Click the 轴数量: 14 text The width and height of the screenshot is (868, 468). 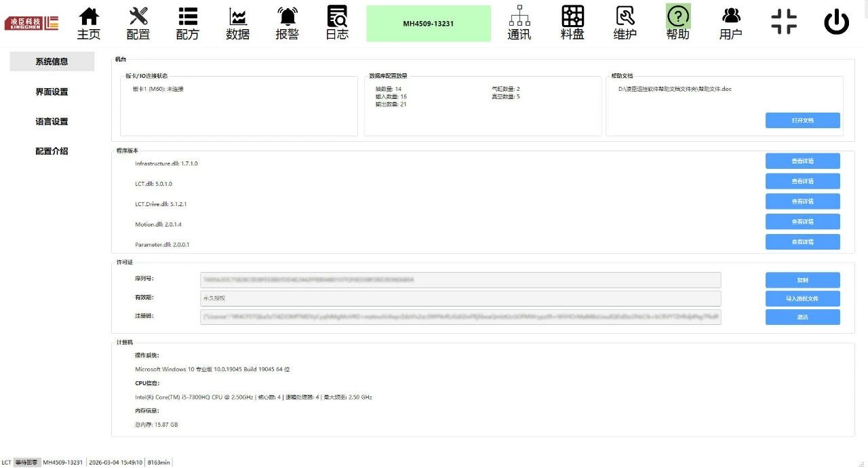389,89
